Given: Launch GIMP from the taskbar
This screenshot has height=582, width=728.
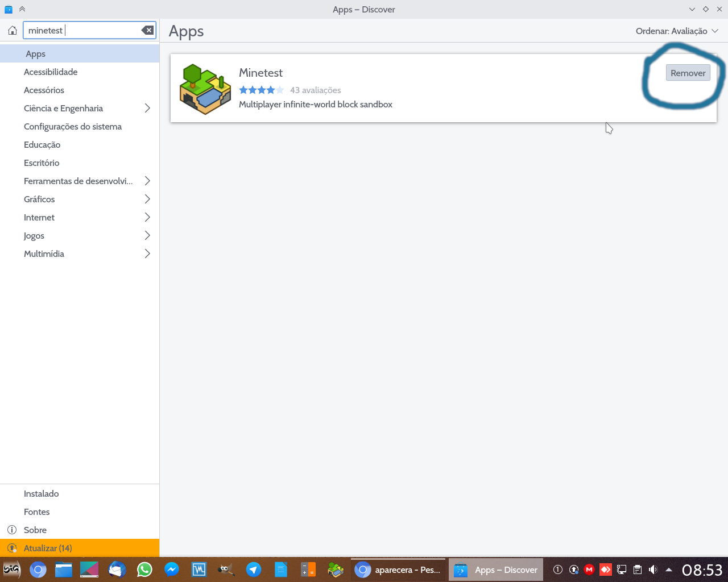Looking at the screenshot, I should (x=226, y=569).
